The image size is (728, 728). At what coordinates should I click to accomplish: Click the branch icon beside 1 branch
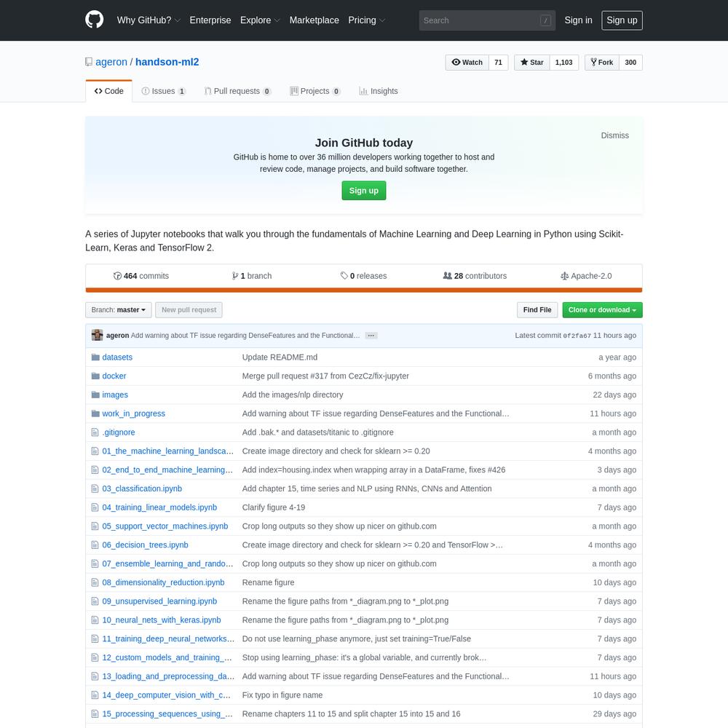pos(235,276)
